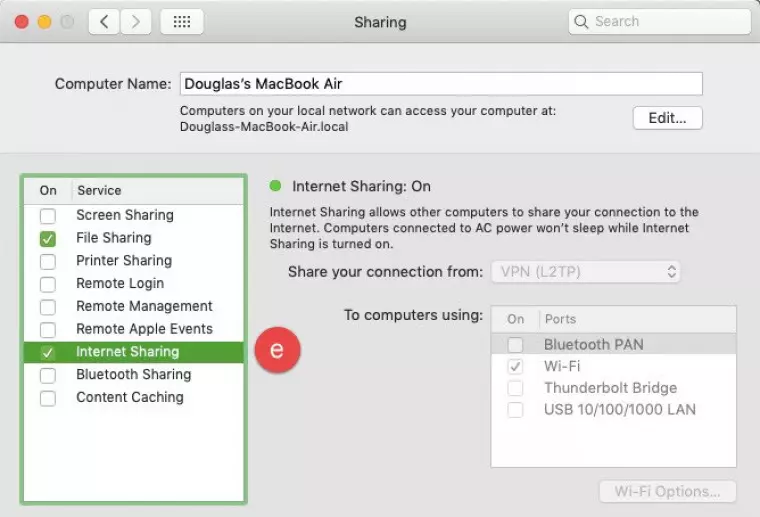This screenshot has width=760, height=517.
Task: Click the Computer Name text field
Action: click(440, 84)
